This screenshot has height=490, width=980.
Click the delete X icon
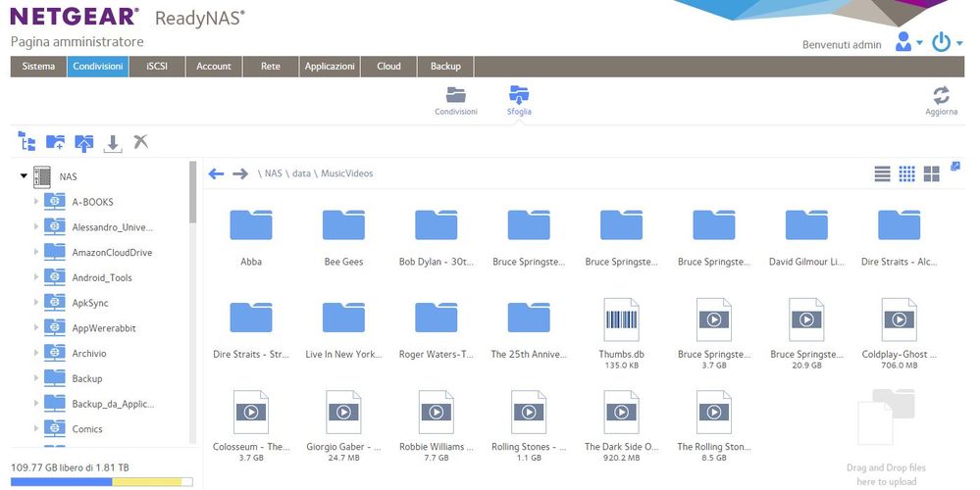pos(140,142)
